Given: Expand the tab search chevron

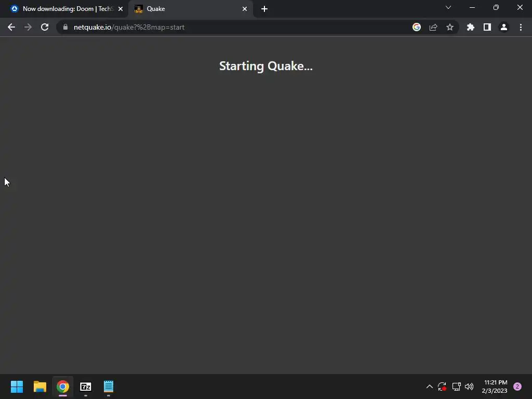Looking at the screenshot, I should (448, 7).
